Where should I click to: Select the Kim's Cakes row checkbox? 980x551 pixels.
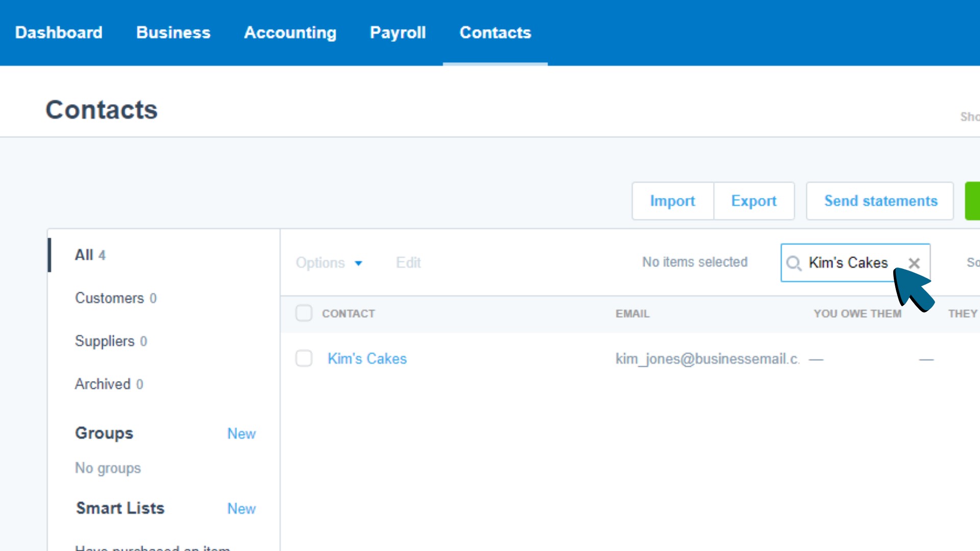304,358
